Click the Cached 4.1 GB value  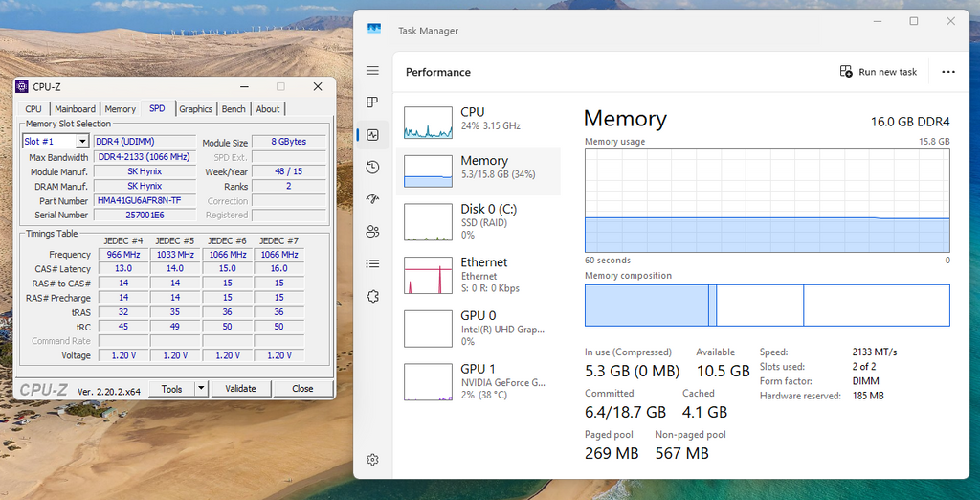[x=704, y=413]
